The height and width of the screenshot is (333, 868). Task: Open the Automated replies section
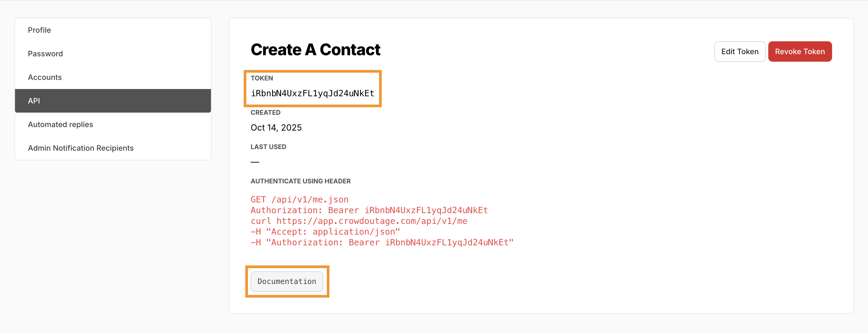pos(60,124)
